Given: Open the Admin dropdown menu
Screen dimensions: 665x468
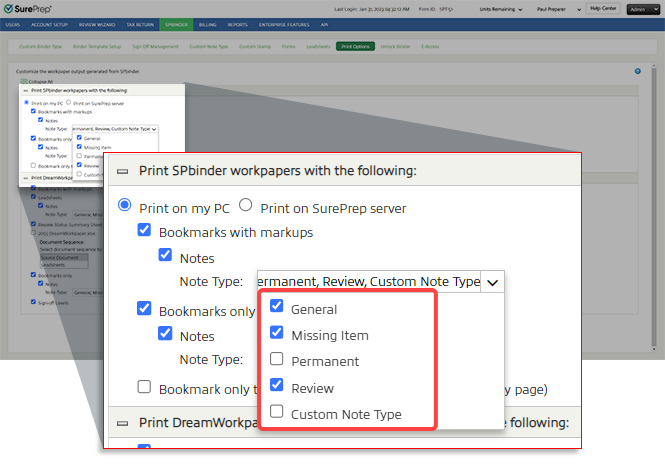Looking at the screenshot, I should coord(643,8).
